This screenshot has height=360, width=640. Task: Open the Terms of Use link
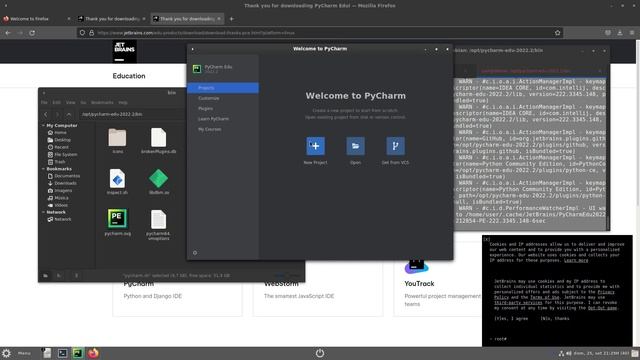(544, 298)
